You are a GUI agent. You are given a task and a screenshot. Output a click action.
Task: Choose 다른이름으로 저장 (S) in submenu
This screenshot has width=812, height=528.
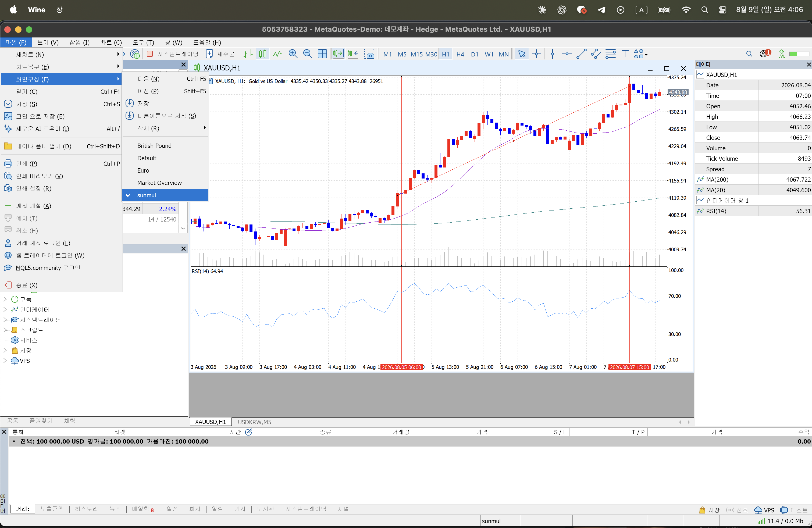[x=165, y=116]
